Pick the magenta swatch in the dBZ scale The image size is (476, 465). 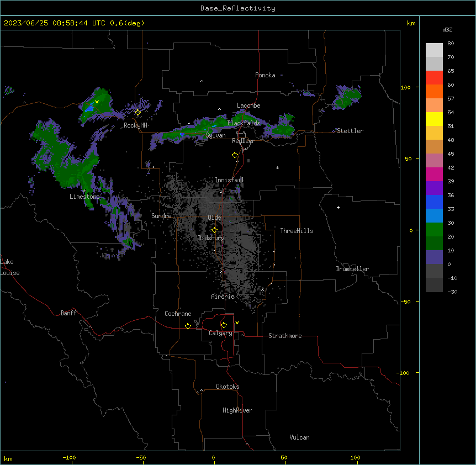click(x=434, y=174)
